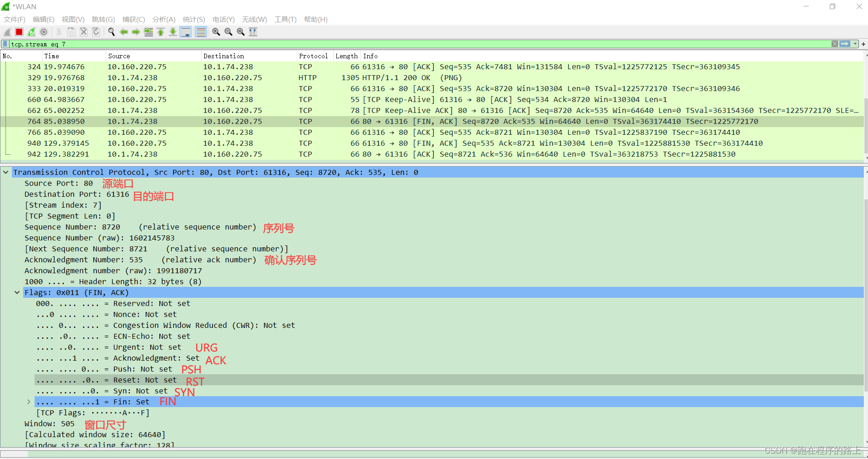
Task: Stop the capture with the red square
Action: pyautogui.click(x=19, y=32)
